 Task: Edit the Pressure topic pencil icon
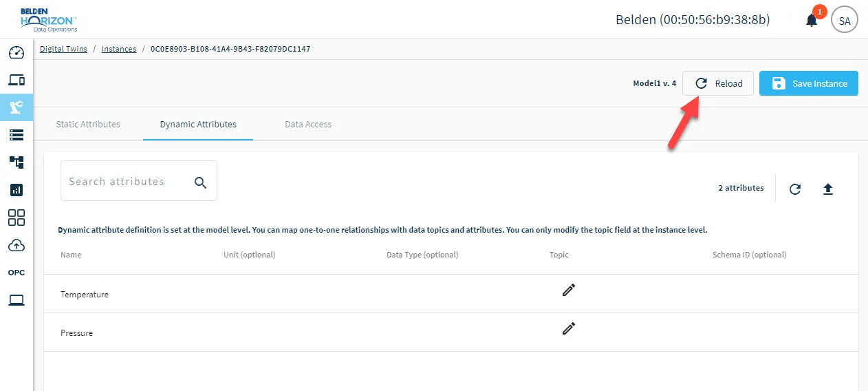(568, 328)
